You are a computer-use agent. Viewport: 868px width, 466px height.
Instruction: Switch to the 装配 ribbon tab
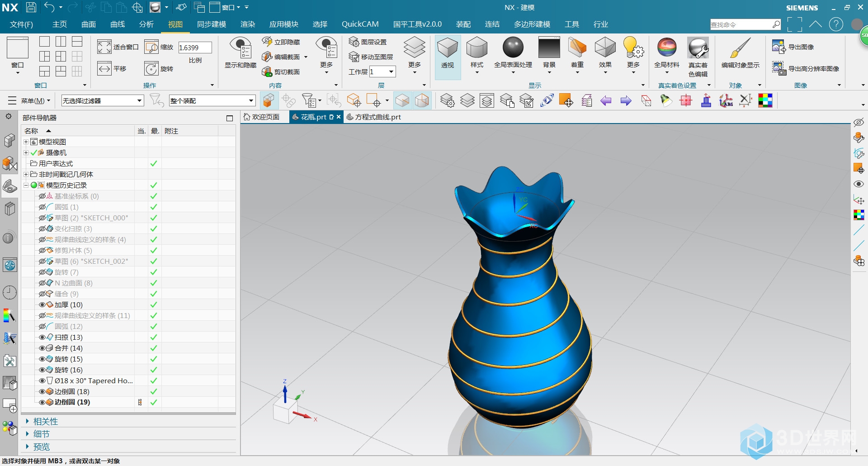coord(463,24)
